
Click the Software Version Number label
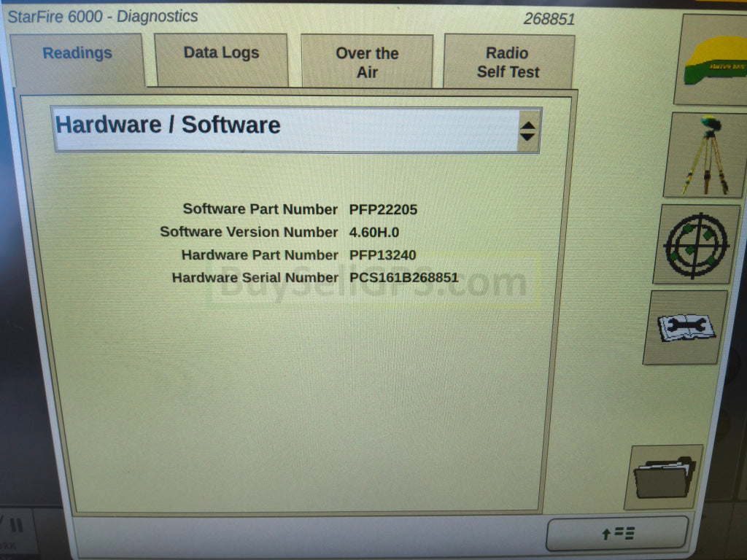(249, 232)
